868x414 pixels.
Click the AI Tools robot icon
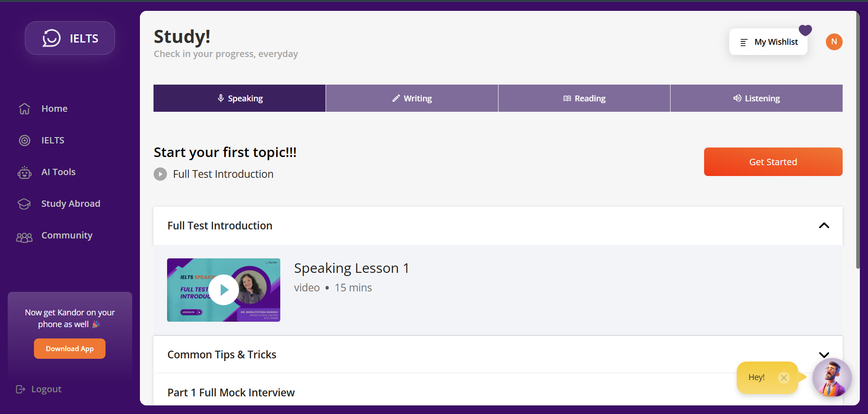click(24, 172)
